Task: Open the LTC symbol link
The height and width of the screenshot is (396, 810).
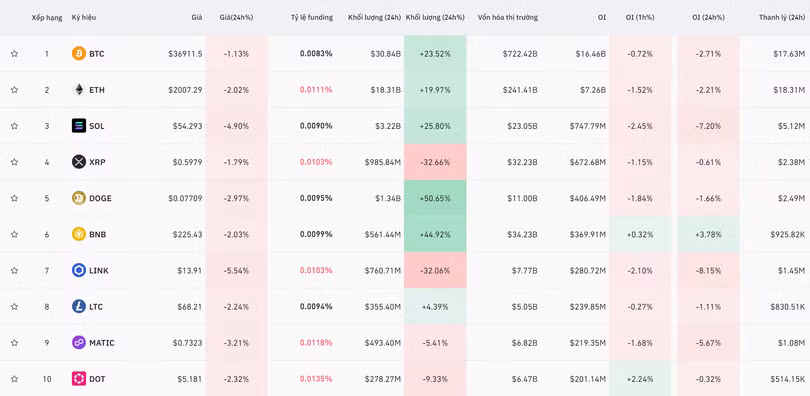Action: 96,307
